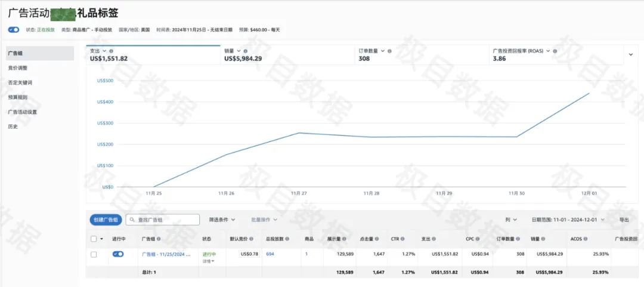
Task: Click the 商品 column header
Action: click(x=309, y=239)
